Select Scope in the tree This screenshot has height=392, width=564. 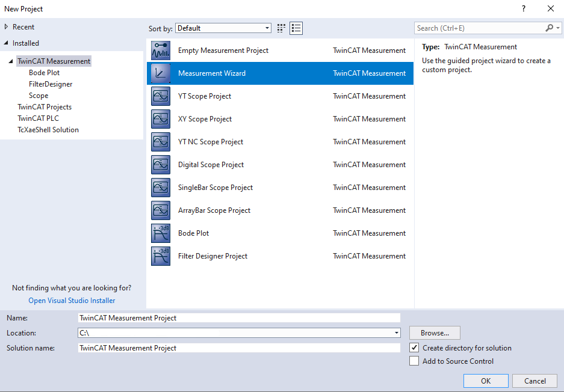tap(39, 96)
